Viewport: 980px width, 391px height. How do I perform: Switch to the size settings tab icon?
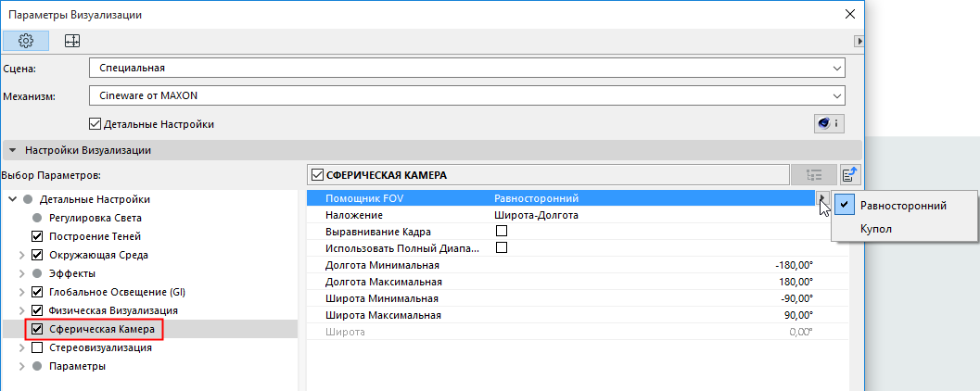pyautogui.click(x=72, y=41)
